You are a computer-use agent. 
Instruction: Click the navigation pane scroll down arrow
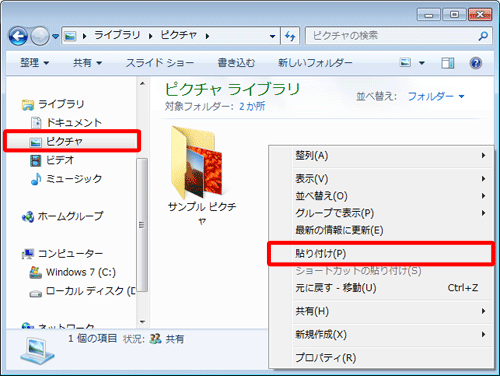pos(142,322)
